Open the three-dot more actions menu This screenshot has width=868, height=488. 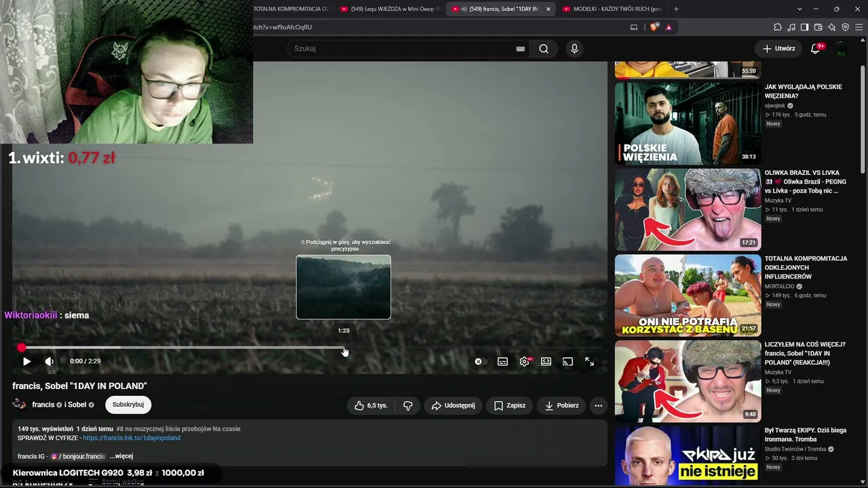click(x=598, y=405)
